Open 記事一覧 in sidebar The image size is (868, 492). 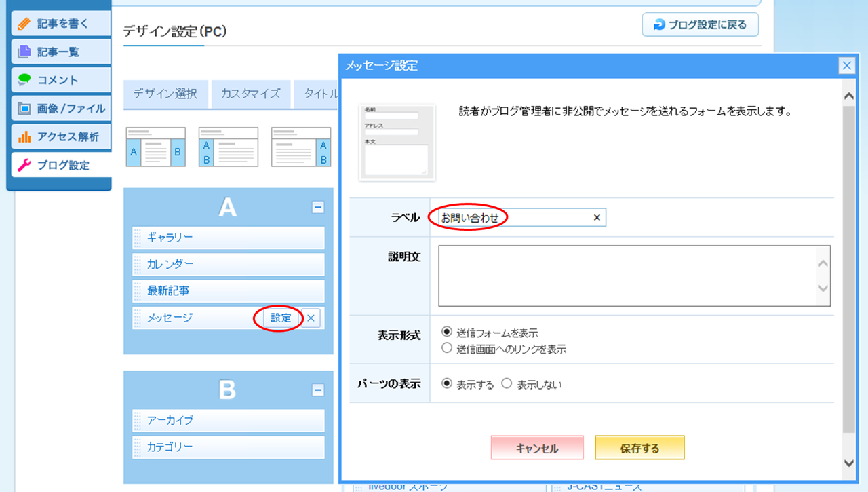(61, 52)
